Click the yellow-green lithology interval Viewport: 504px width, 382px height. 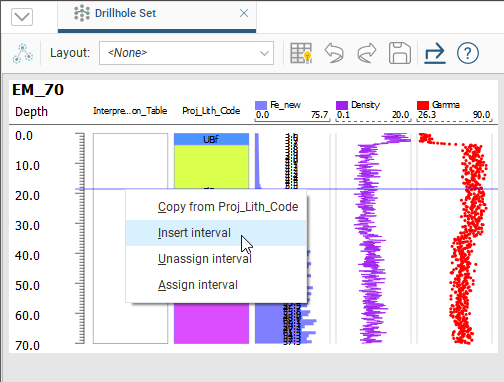pyautogui.click(x=211, y=167)
